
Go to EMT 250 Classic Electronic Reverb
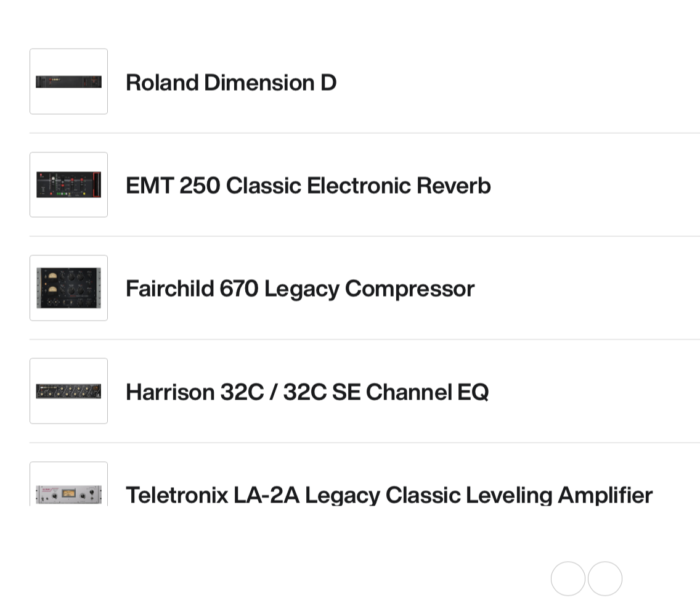(307, 186)
